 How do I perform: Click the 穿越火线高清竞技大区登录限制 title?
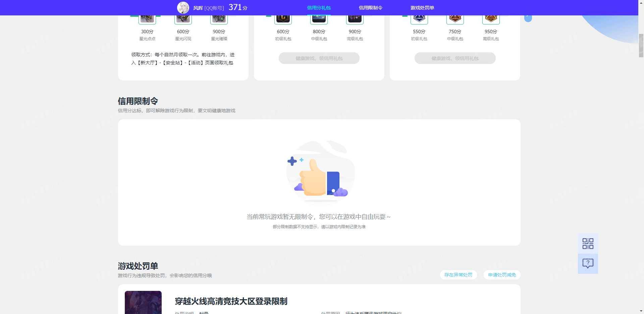231,301
